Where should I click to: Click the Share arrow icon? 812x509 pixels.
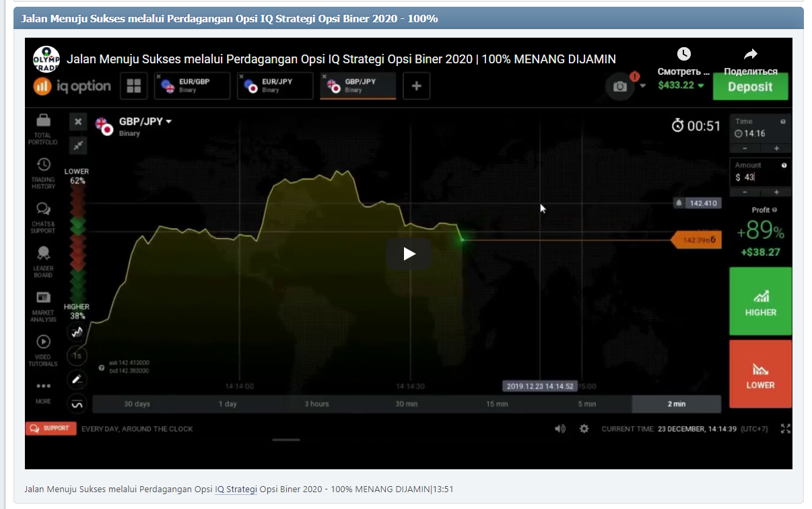click(750, 55)
